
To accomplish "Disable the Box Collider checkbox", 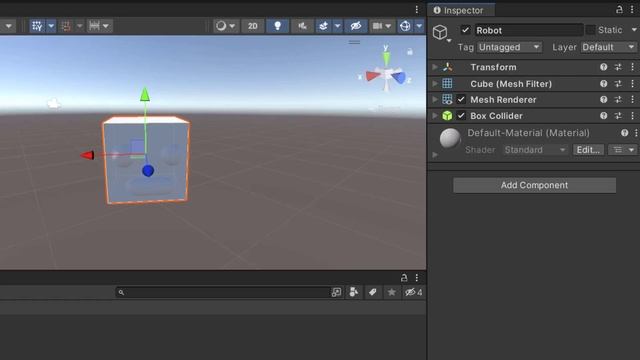I will 461,116.
